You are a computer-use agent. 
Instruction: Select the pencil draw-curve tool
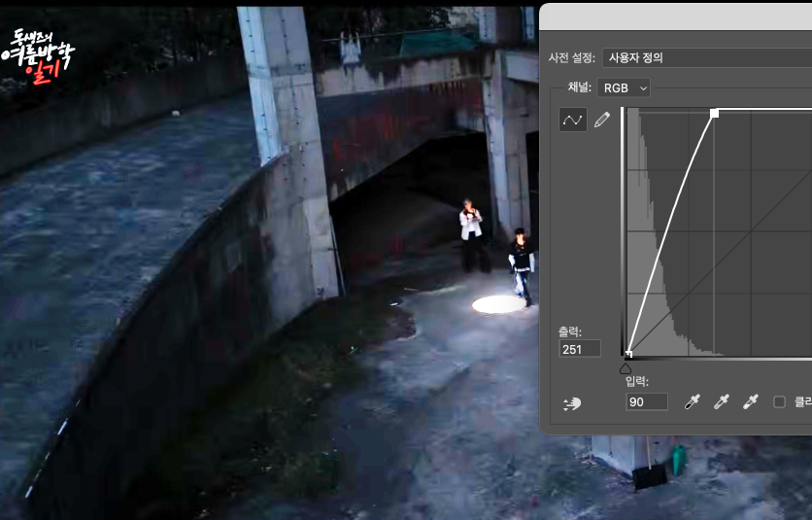coord(602,120)
